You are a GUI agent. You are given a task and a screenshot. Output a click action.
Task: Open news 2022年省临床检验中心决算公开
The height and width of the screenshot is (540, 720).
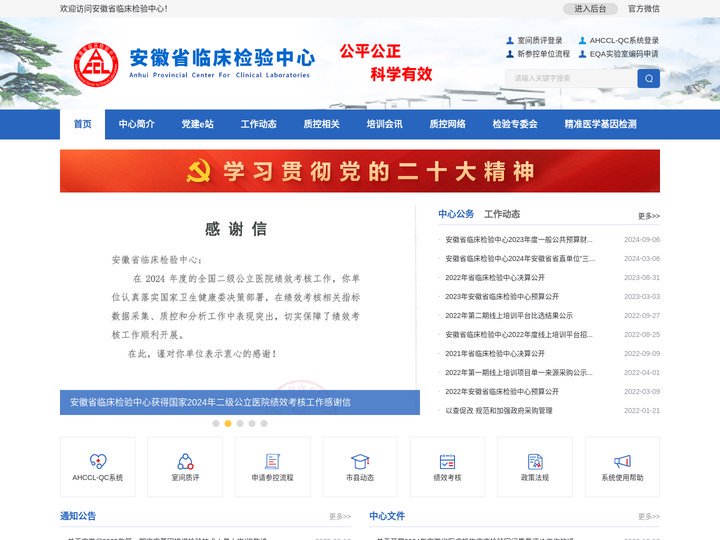point(495,277)
